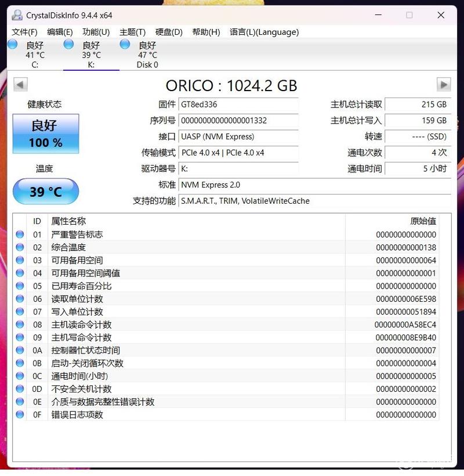This screenshot has height=476, width=464.
Task: Click the drive letter field K:
Action: coord(238,169)
